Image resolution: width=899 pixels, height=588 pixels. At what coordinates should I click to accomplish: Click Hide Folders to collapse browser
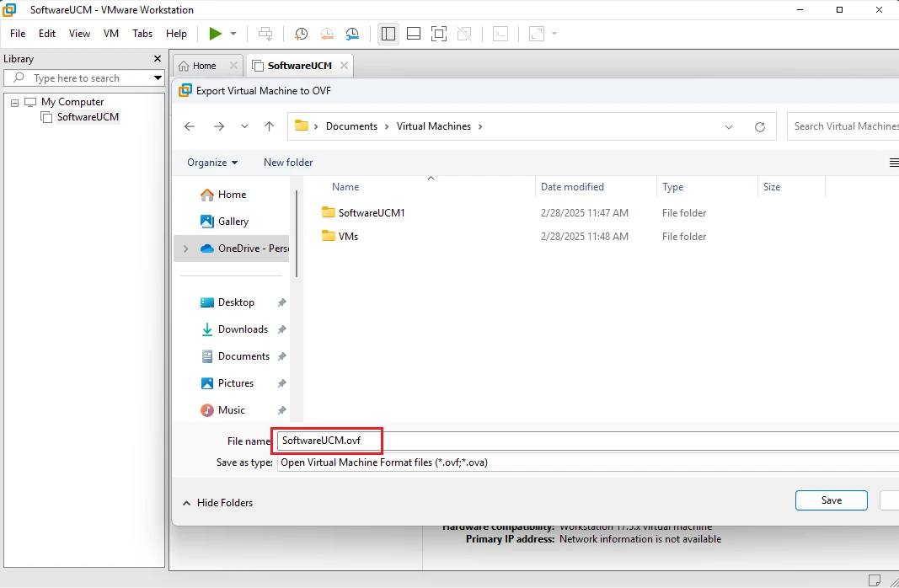(x=218, y=503)
